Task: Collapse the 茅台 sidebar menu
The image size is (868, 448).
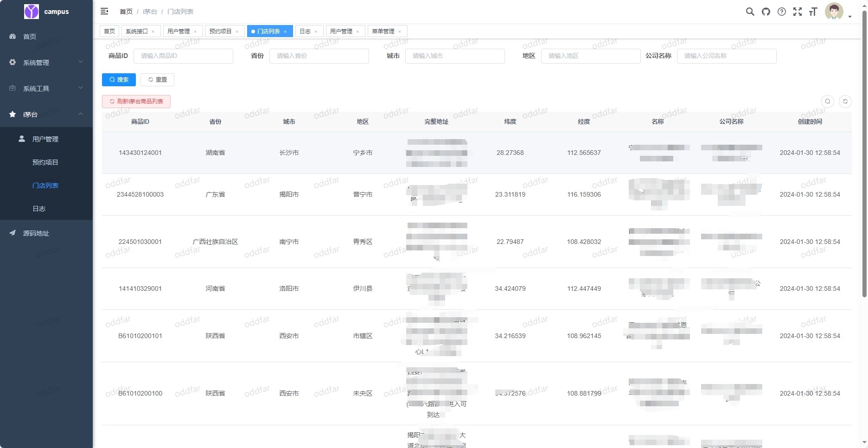Action: (46, 115)
